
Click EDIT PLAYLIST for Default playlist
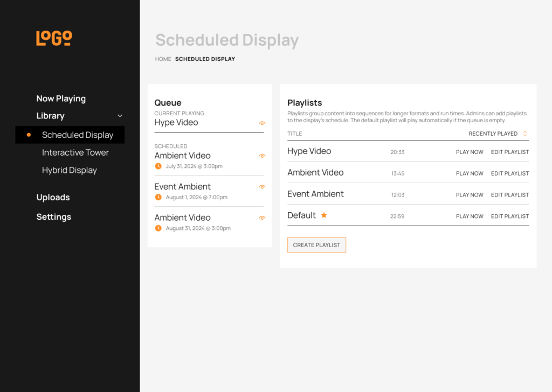[x=510, y=216]
